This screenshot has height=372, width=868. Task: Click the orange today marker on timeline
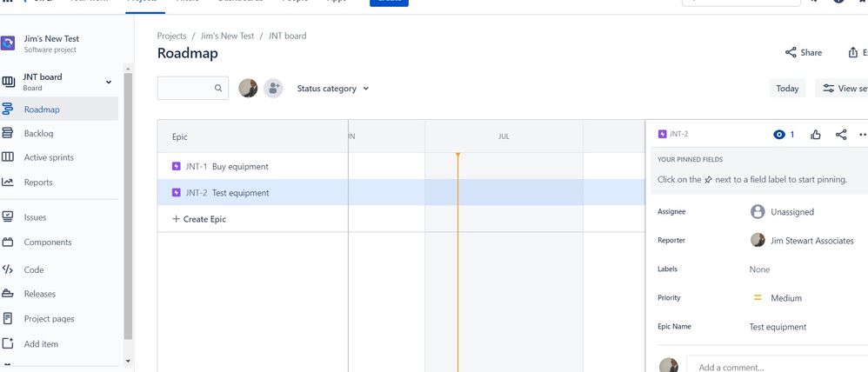pyautogui.click(x=457, y=156)
